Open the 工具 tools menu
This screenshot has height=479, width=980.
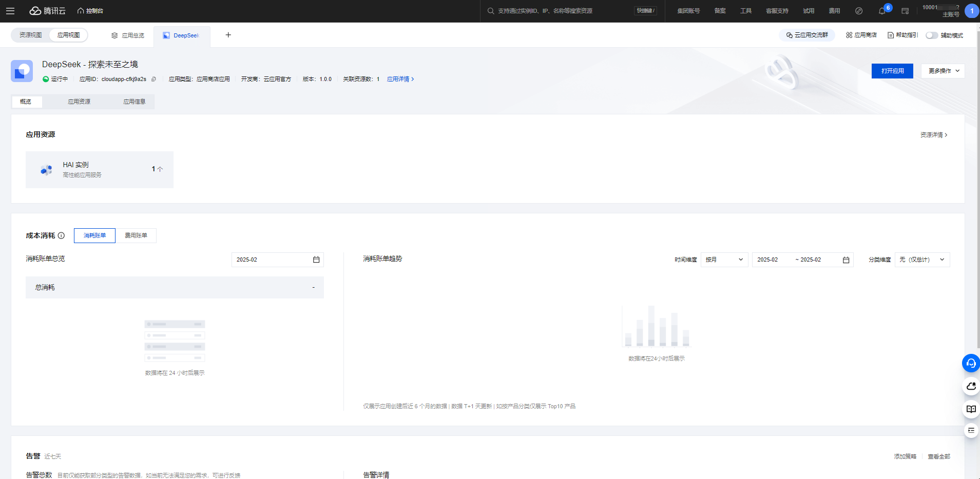click(746, 11)
